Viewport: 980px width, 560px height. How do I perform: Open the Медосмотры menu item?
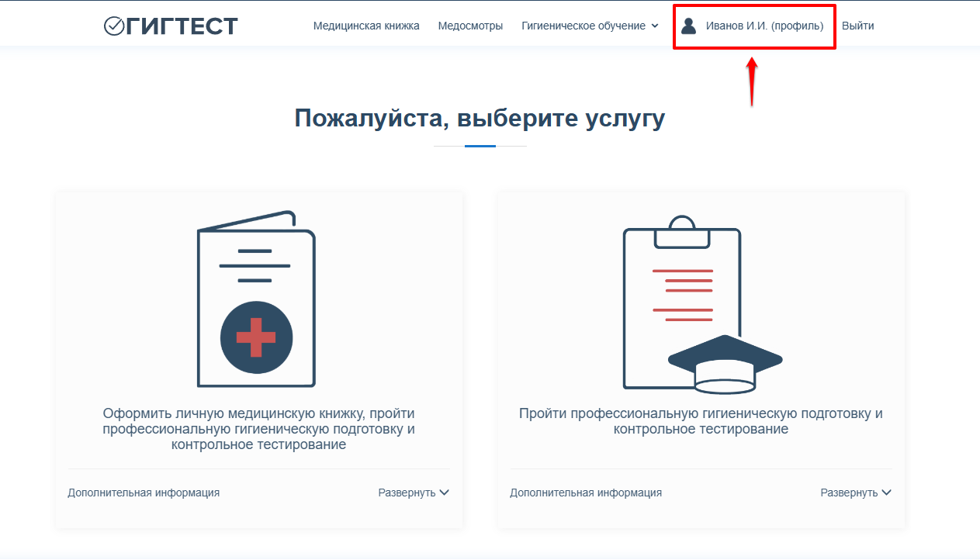pyautogui.click(x=470, y=25)
